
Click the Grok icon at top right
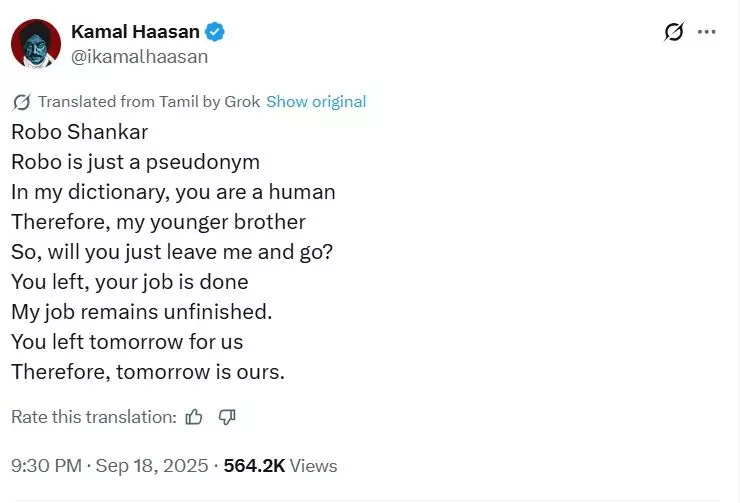click(x=674, y=32)
